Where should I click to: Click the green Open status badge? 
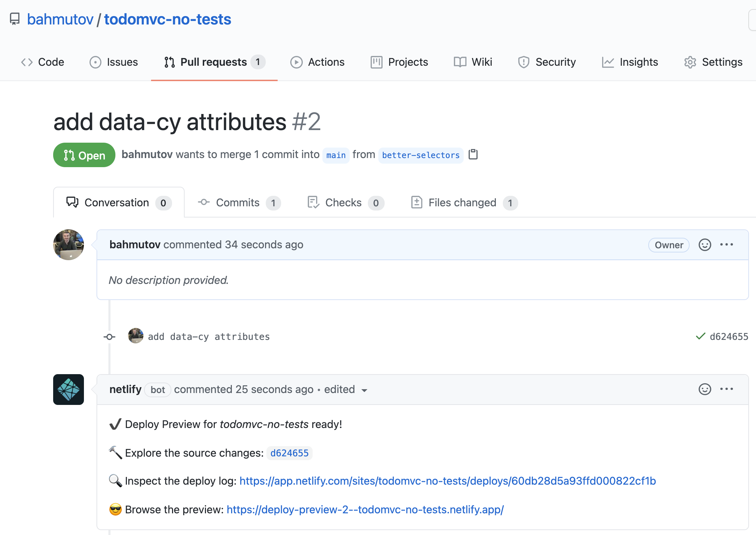coord(84,155)
